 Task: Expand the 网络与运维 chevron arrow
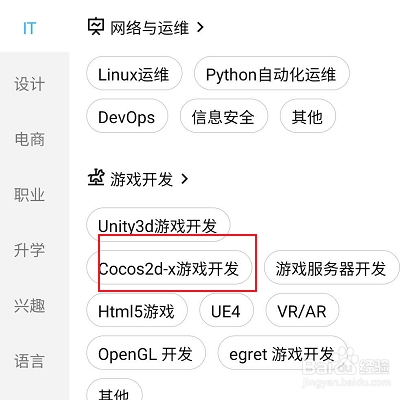200,27
